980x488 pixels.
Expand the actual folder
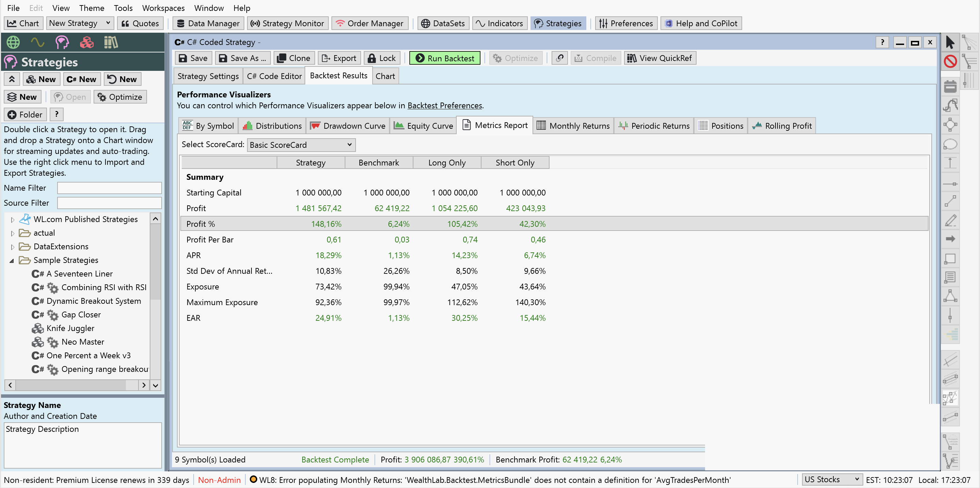tap(13, 233)
